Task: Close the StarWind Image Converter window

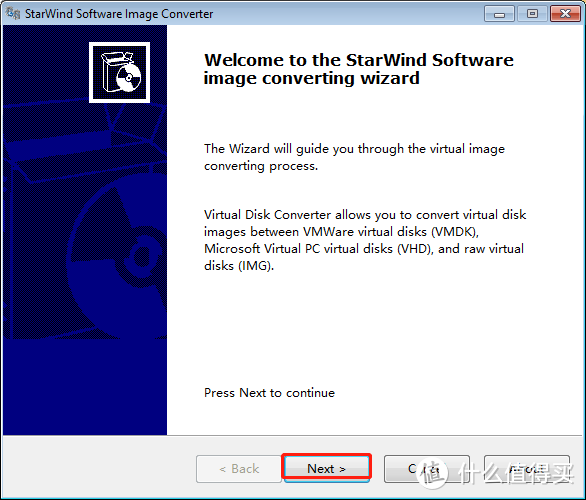Action: (565, 14)
